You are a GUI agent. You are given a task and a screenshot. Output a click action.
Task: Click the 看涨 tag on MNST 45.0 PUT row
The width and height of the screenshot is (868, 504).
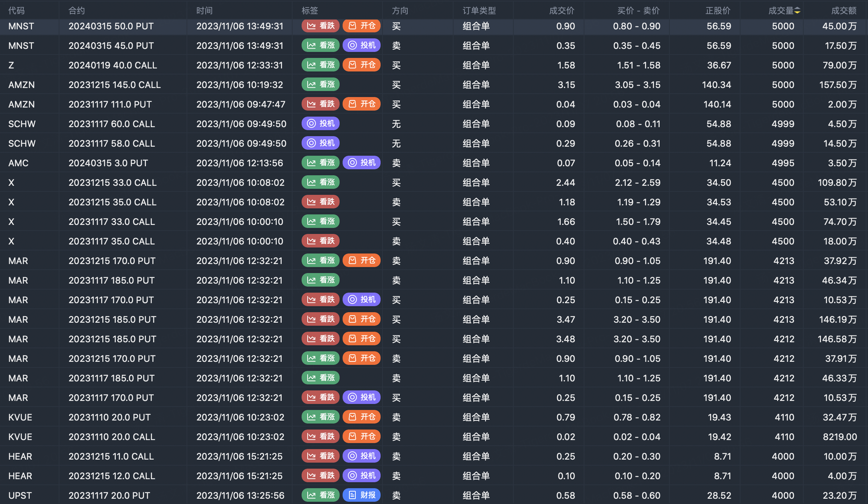click(x=320, y=46)
